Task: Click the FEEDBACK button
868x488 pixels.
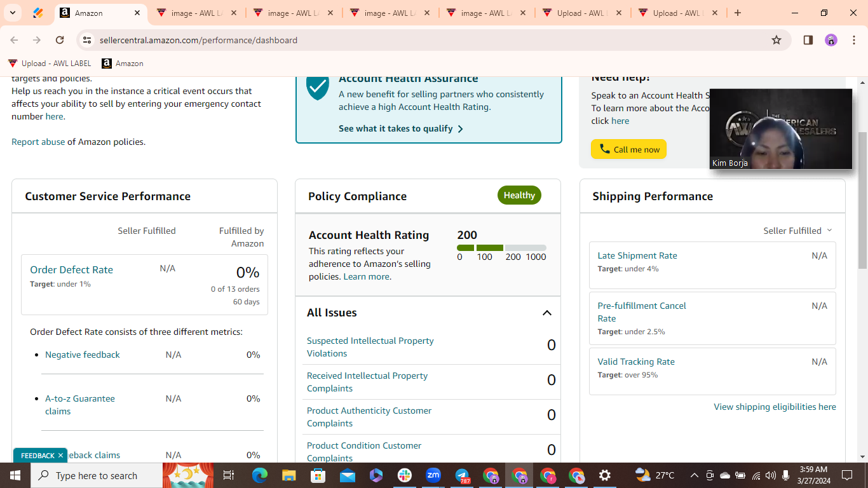Action: (x=37, y=456)
